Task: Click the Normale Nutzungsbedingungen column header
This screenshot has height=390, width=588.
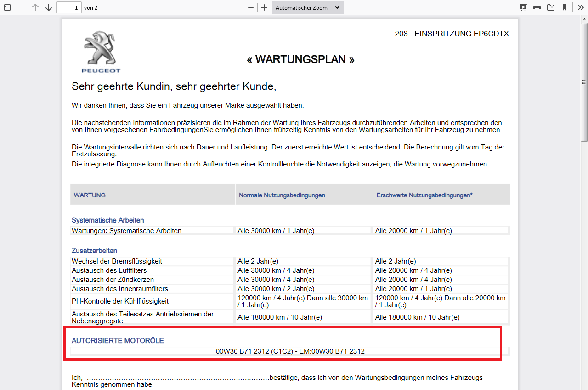Action: [x=282, y=195]
